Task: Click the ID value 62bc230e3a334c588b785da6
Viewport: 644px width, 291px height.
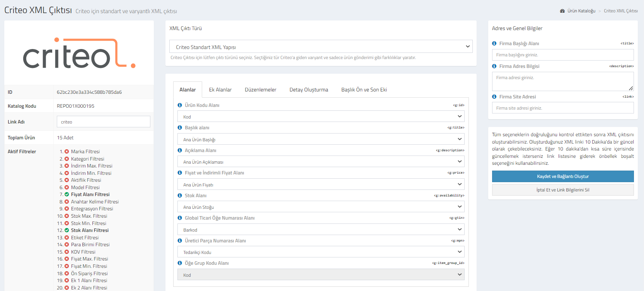Action: (89, 92)
